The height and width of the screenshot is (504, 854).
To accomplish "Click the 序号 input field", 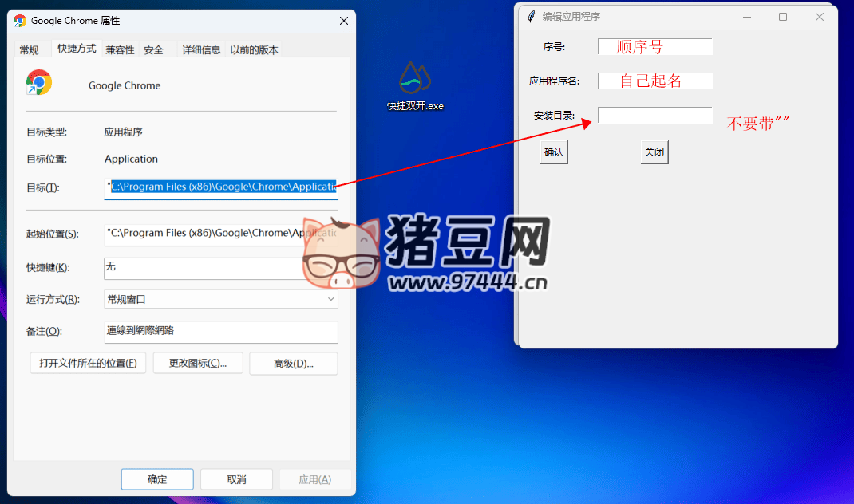I will 654,47.
